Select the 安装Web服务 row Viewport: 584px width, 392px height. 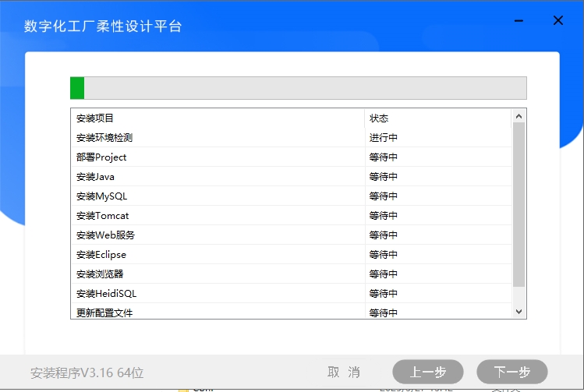(x=292, y=235)
